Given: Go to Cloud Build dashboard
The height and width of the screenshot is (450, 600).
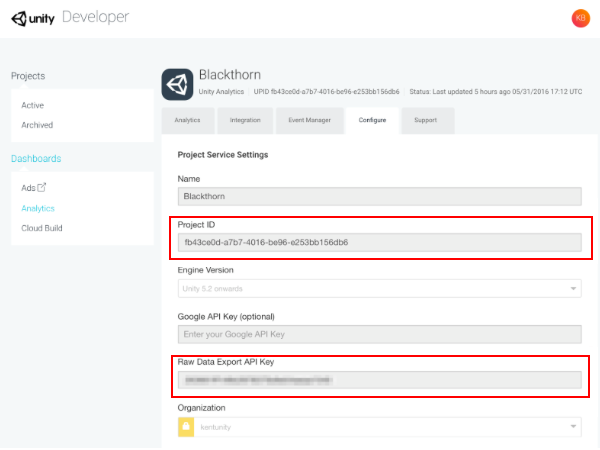Looking at the screenshot, I should point(44,228).
